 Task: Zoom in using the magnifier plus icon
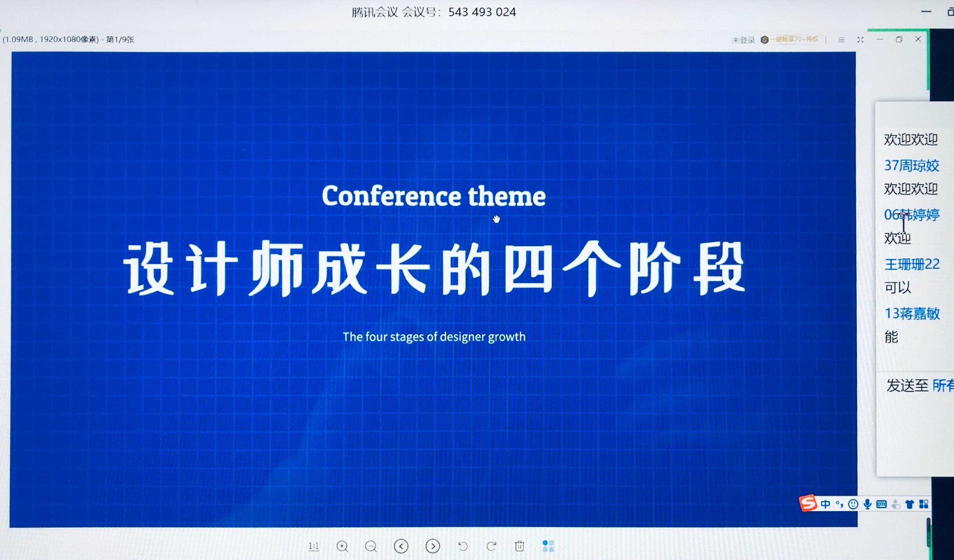pyautogui.click(x=342, y=546)
